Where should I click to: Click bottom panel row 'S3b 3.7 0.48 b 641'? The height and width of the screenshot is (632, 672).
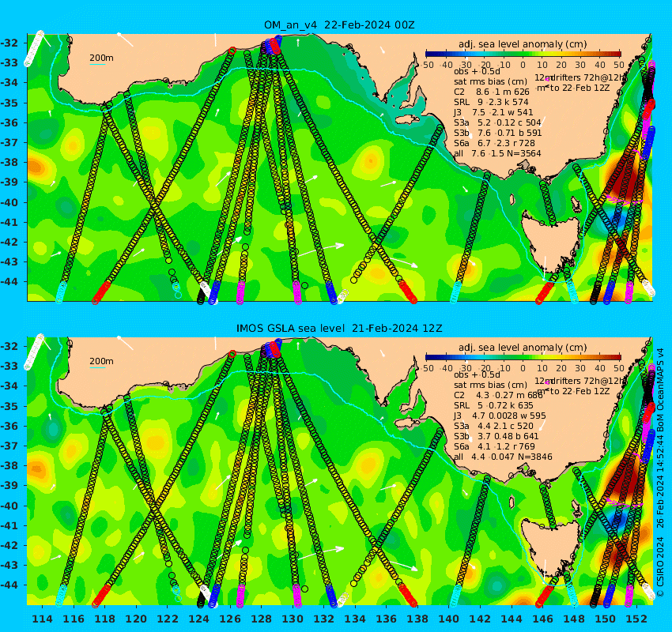496,436
